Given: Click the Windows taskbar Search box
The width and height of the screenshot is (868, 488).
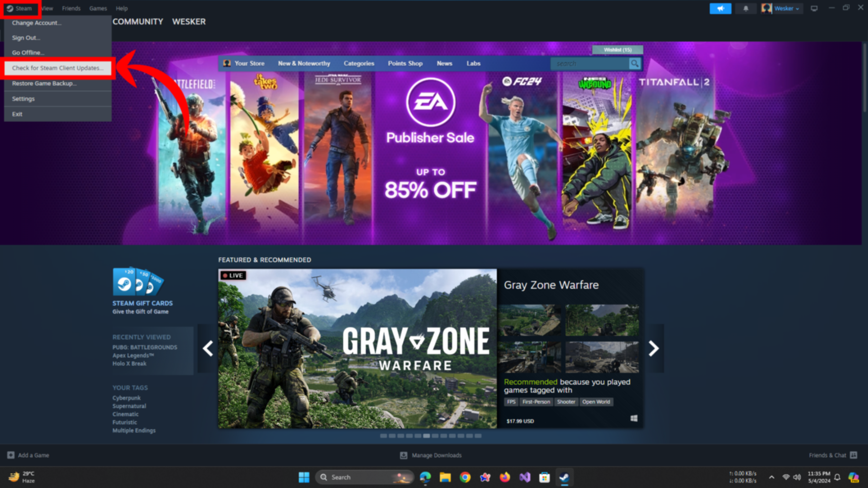Looking at the screenshot, I should [365, 477].
